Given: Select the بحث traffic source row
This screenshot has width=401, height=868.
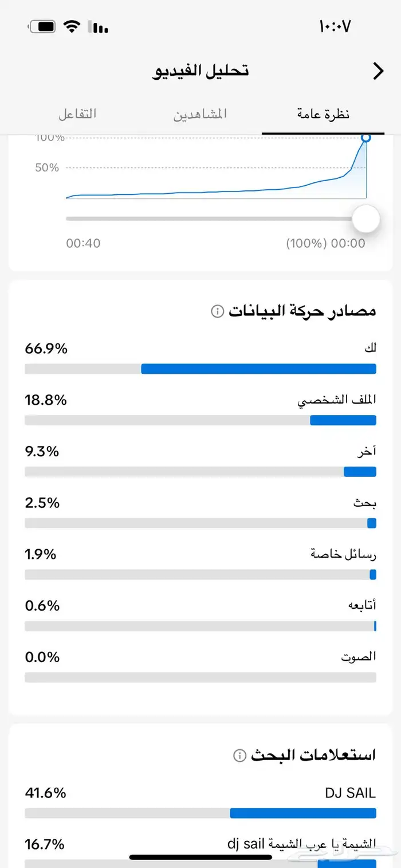Looking at the screenshot, I should click(x=200, y=513).
